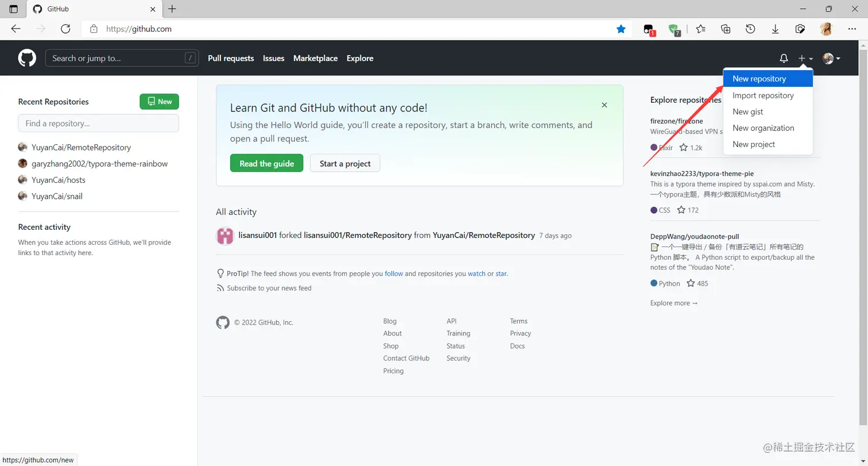This screenshot has width=868, height=466.
Task: Close the GitHub browser tab
Action: pos(153,9)
